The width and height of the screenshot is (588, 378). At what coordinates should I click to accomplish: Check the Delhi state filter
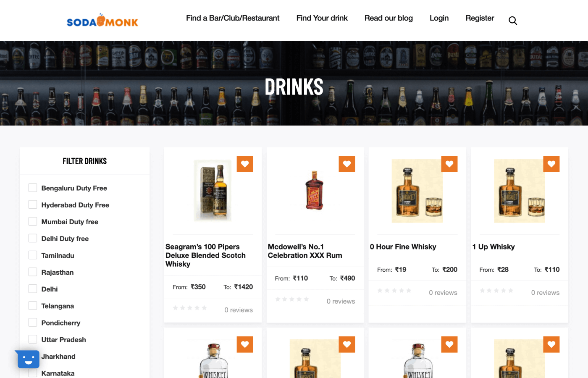pos(33,289)
